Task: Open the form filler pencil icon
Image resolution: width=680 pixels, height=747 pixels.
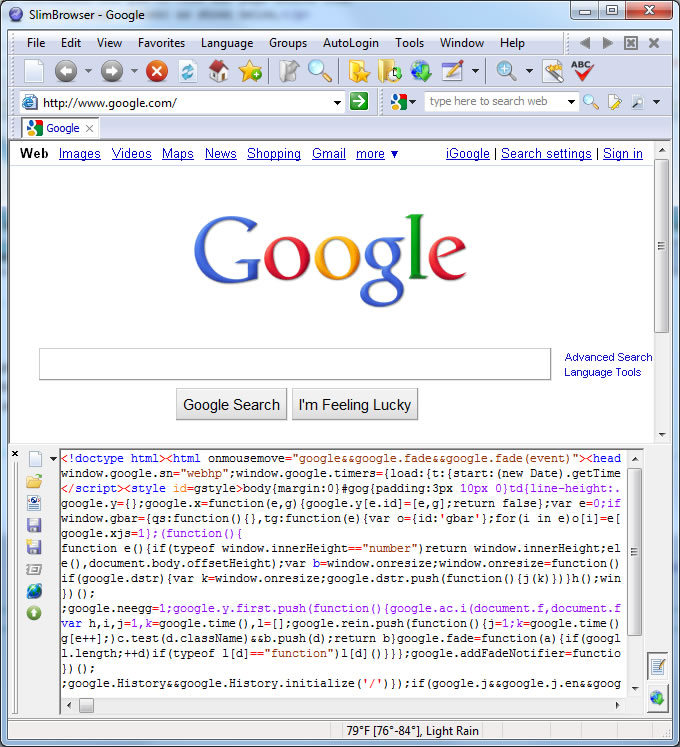Action: coord(452,71)
